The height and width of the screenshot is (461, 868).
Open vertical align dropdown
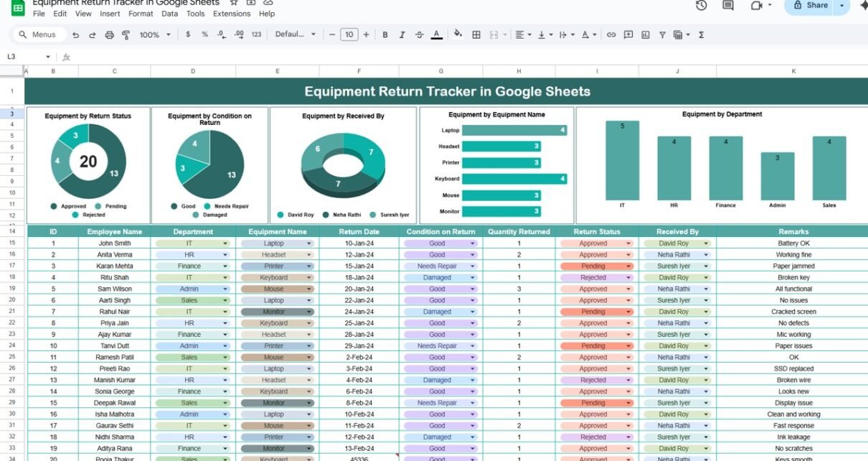coord(545,34)
